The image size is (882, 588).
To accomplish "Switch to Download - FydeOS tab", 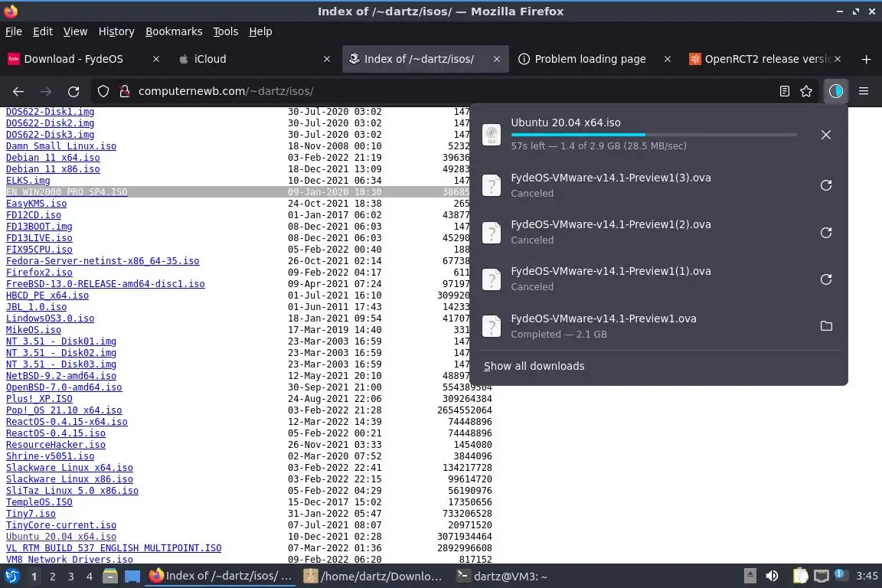I will tap(84, 59).
